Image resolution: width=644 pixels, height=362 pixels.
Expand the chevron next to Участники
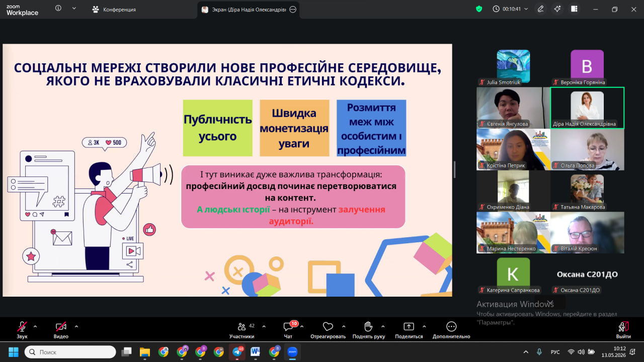point(264,326)
